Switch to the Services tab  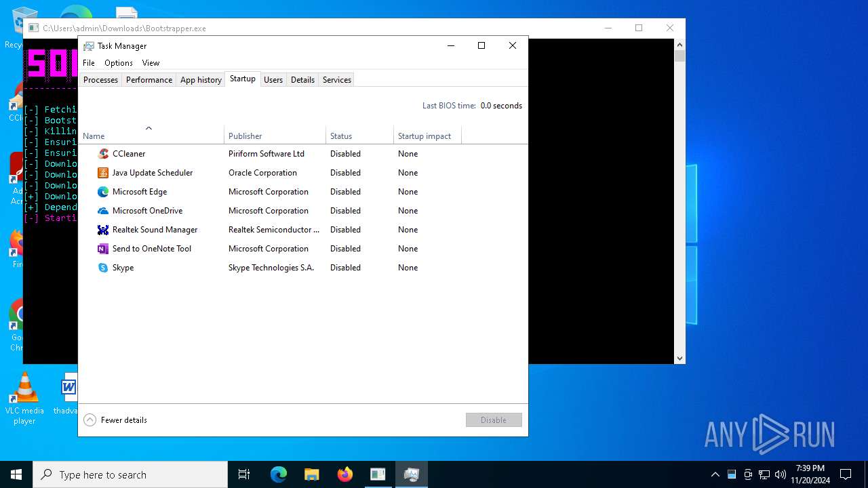click(x=337, y=80)
